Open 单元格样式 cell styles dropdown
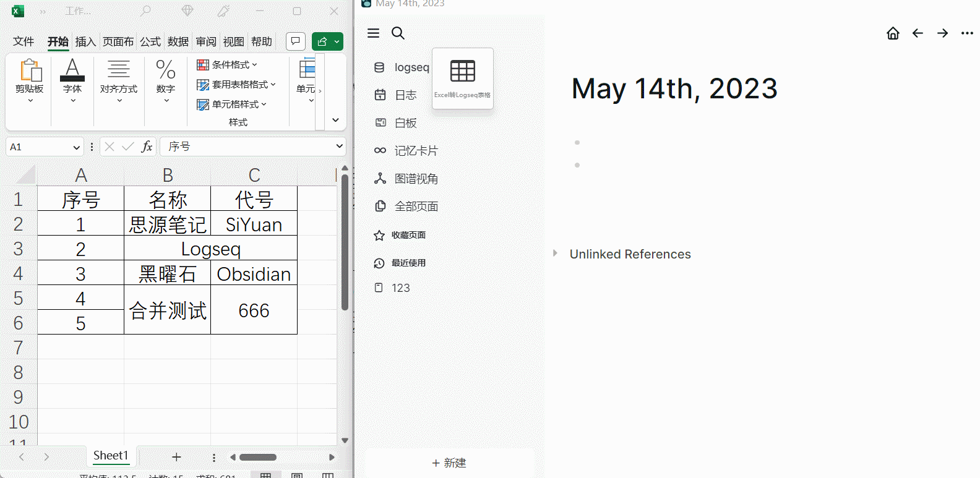980x478 pixels. (x=232, y=104)
